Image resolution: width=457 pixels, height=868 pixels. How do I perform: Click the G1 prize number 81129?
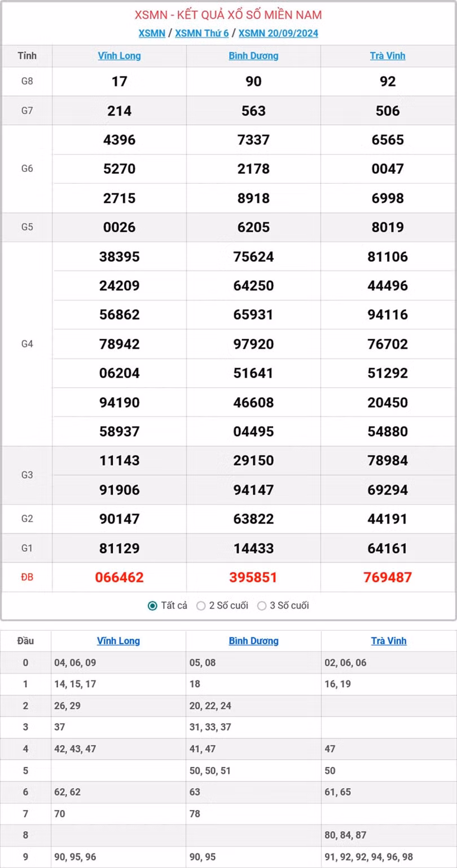[119, 548]
